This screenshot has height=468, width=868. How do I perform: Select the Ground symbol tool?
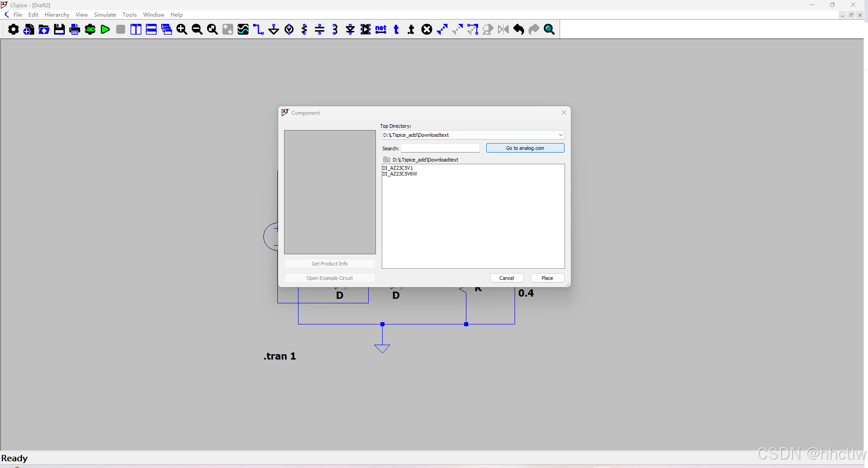(x=274, y=30)
